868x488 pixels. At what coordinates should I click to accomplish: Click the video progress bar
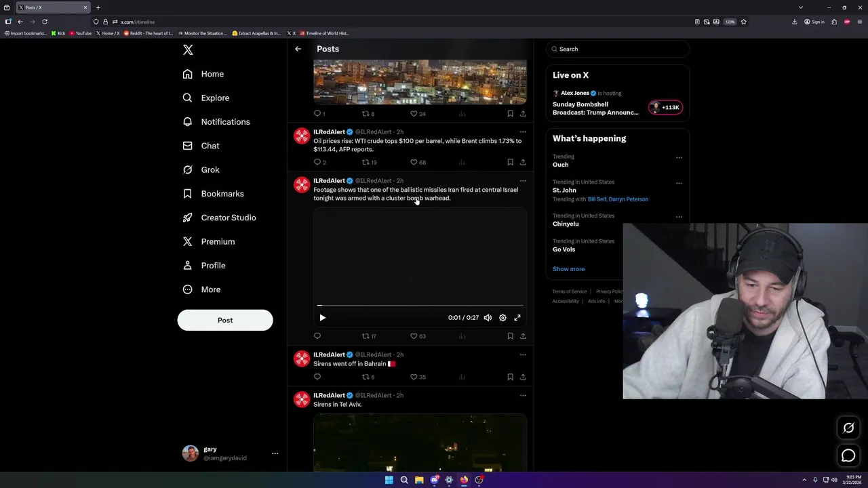tap(420, 306)
